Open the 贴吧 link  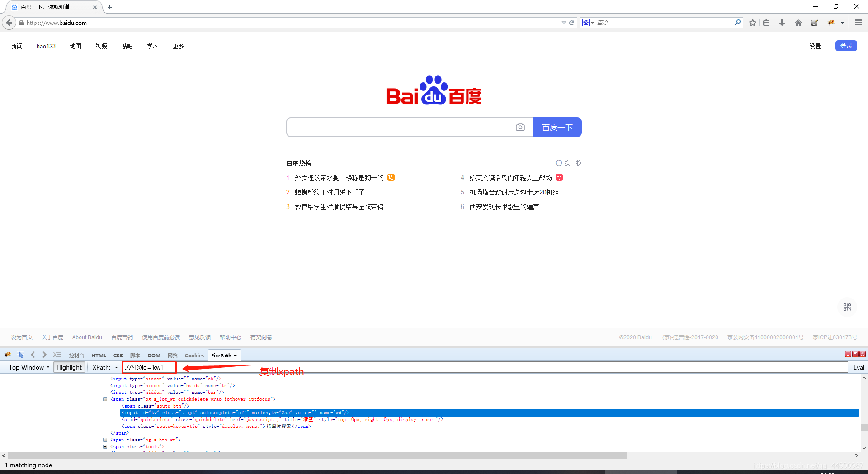(127, 46)
